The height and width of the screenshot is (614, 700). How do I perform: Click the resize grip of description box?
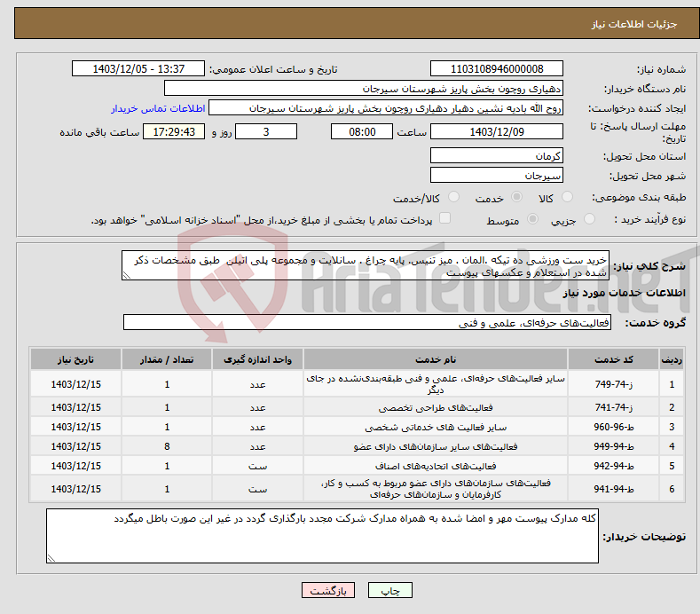(x=127, y=275)
